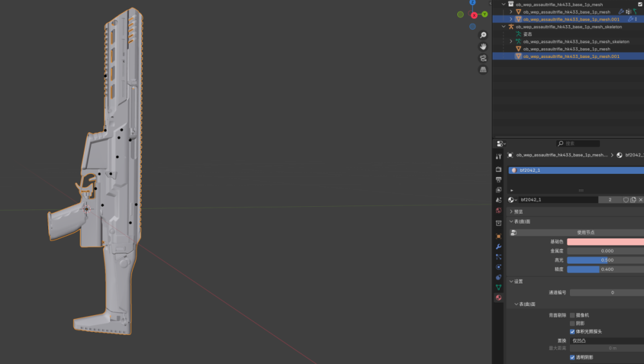644x364 pixels.
Task: Collapse the surface panel below preview
Action: (511, 222)
